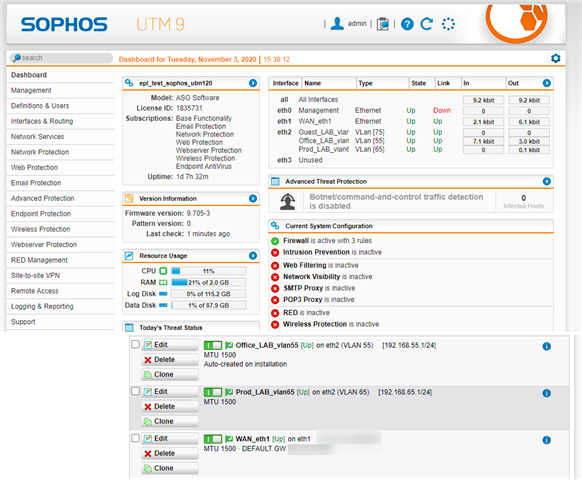Click the green Firewall active status icon

click(275, 241)
